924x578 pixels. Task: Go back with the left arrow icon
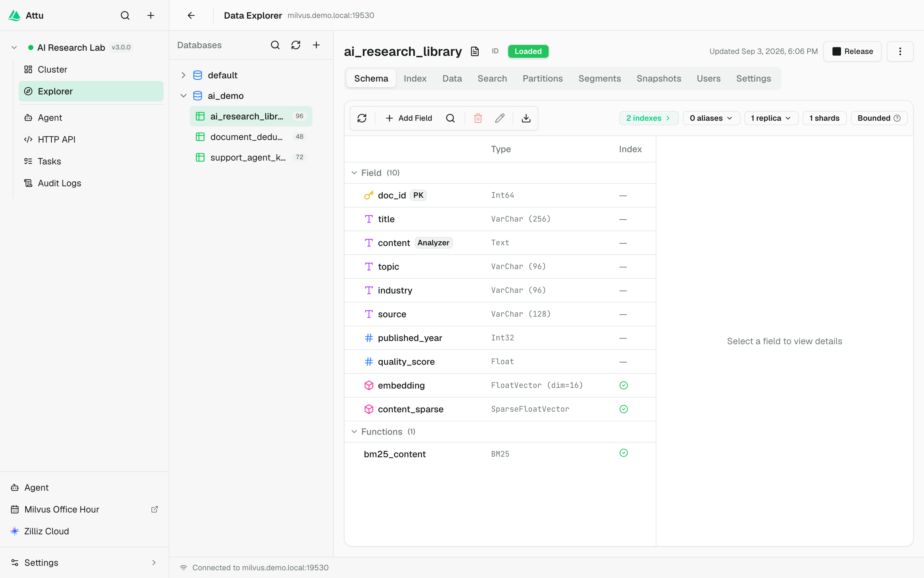191,15
